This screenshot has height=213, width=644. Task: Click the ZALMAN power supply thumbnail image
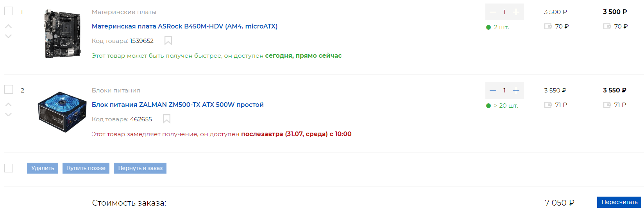pos(62,112)
